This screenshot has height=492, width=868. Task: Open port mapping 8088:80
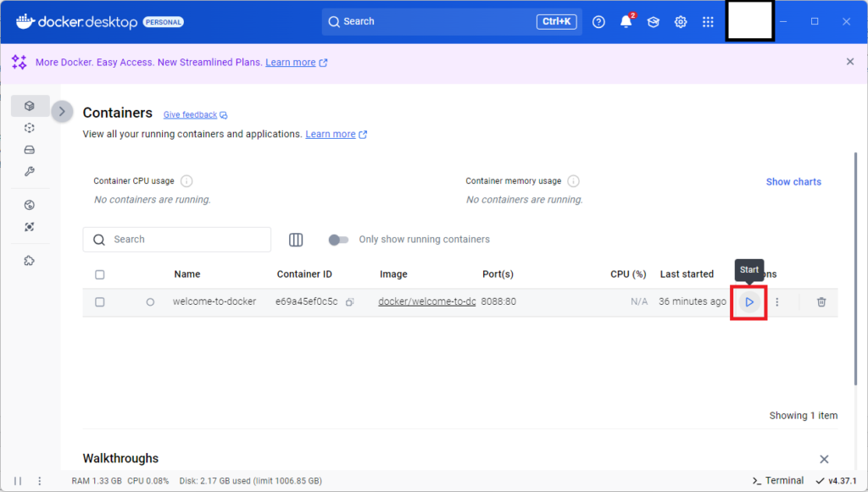[498, 301]
